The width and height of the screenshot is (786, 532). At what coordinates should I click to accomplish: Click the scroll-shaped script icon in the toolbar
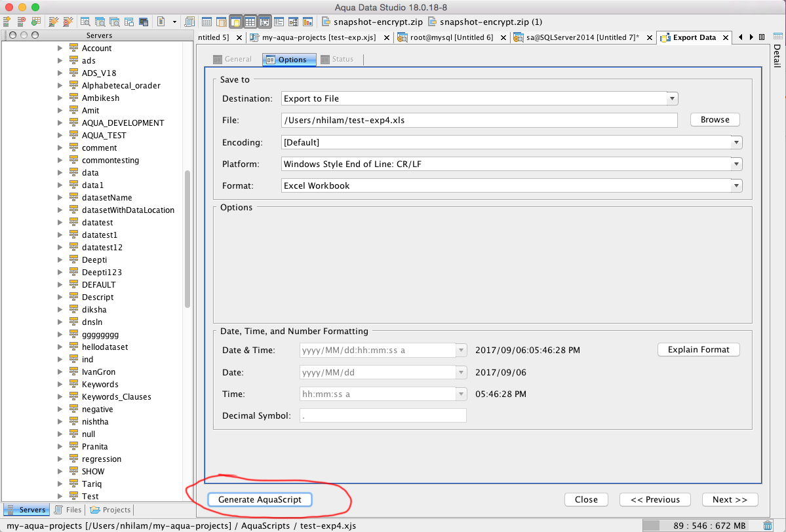tap(189, 22)
